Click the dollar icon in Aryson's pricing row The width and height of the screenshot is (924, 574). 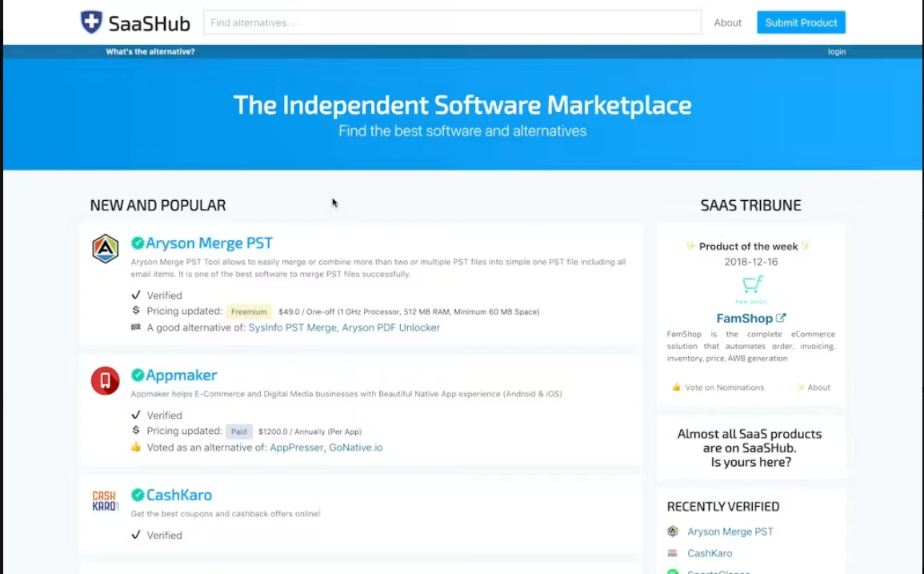click(x=136, y=311)
